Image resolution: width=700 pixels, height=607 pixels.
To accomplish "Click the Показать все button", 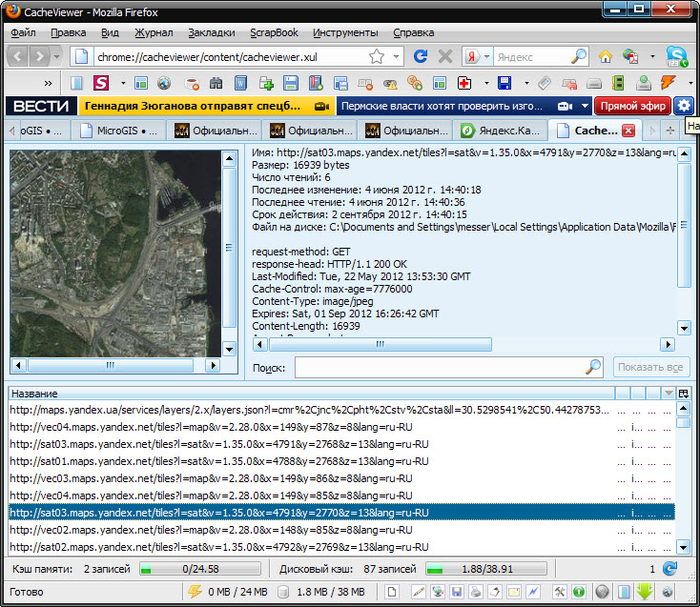I will [651, 367].
